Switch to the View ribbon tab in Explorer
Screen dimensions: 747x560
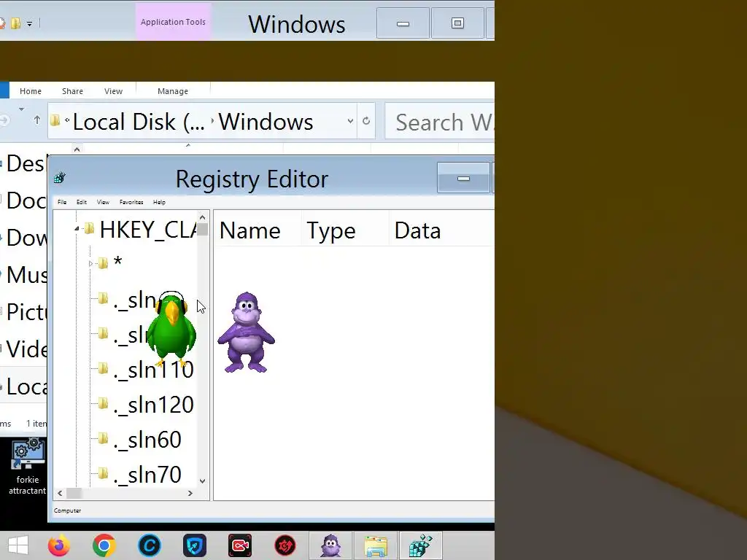pos(113,91)
